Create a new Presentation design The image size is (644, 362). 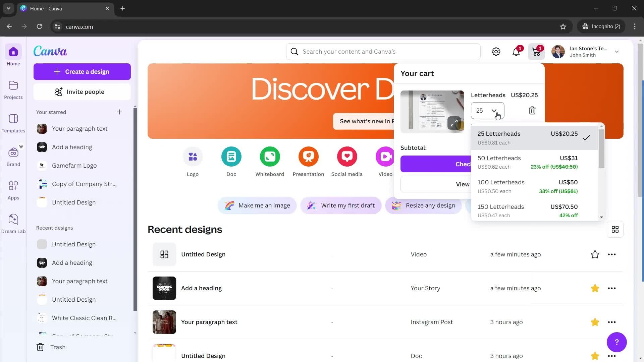[x=309, y=162]
